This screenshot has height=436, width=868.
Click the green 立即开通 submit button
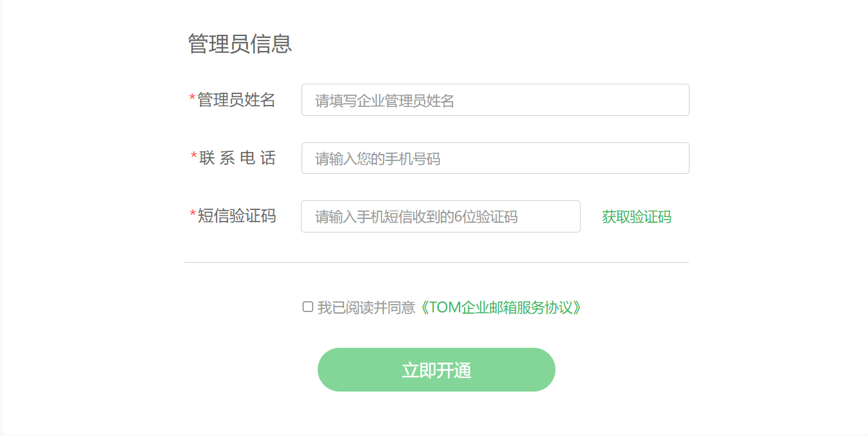pos(436,369)
